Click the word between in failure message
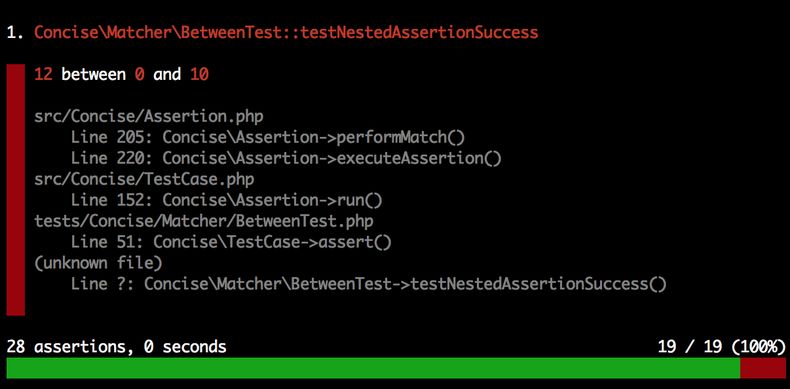This screenshot has height=389, width=790. [94, 75]
